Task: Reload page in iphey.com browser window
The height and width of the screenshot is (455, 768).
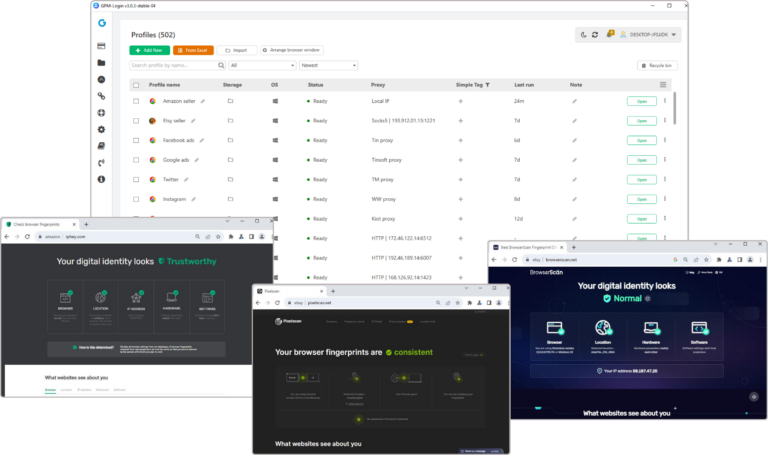Action: point(27,237)
